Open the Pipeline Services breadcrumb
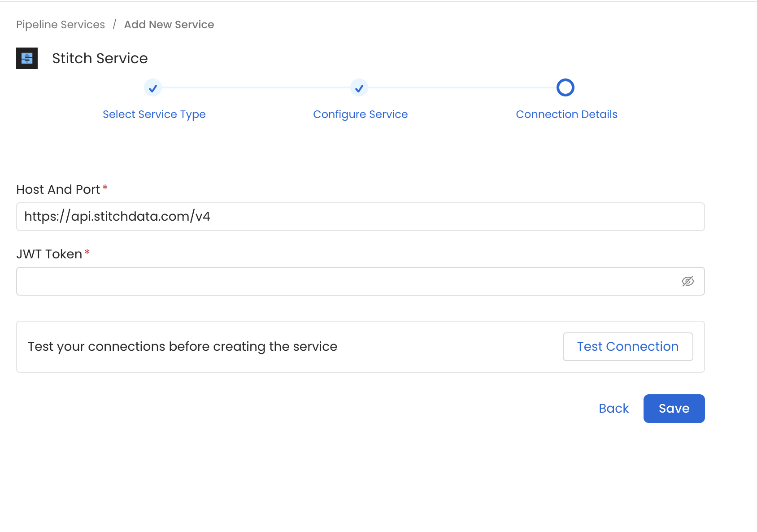This screenshot has height=532, width=757. point(60,25)
